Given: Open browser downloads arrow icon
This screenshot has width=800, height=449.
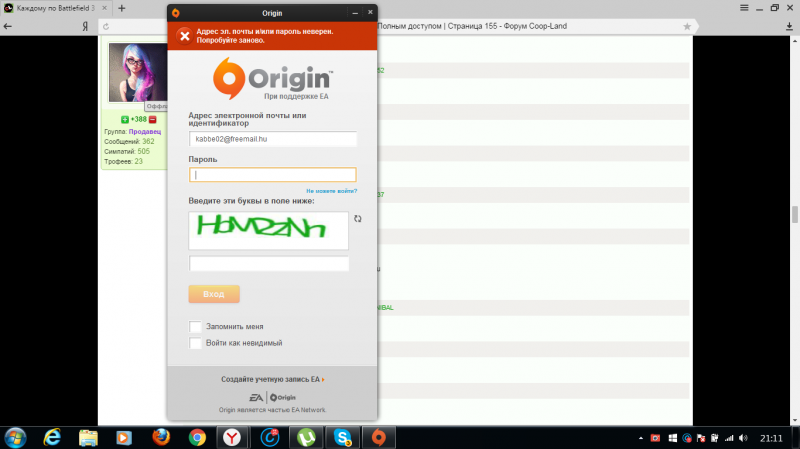Looking at the screenshot, I should pos(789,27).
